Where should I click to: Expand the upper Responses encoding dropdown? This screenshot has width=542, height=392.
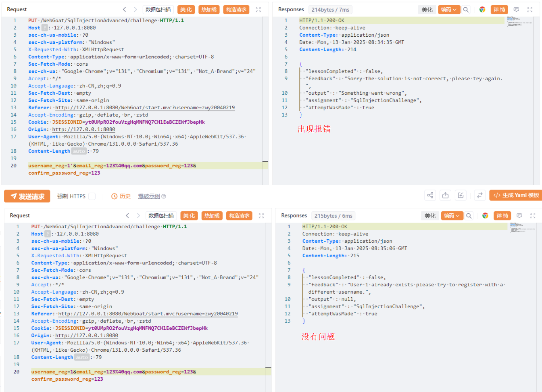point(448,10)
